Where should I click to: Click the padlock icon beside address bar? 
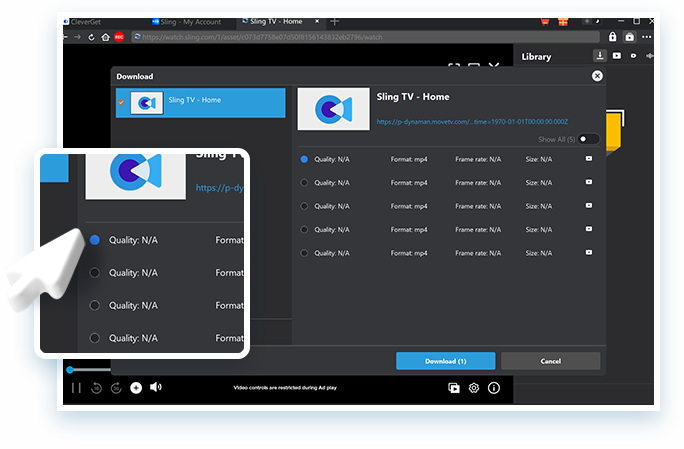612,37
